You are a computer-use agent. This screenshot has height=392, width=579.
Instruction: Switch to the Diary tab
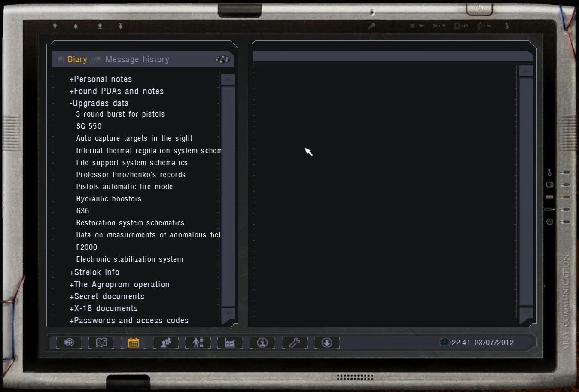click(77, 59)
